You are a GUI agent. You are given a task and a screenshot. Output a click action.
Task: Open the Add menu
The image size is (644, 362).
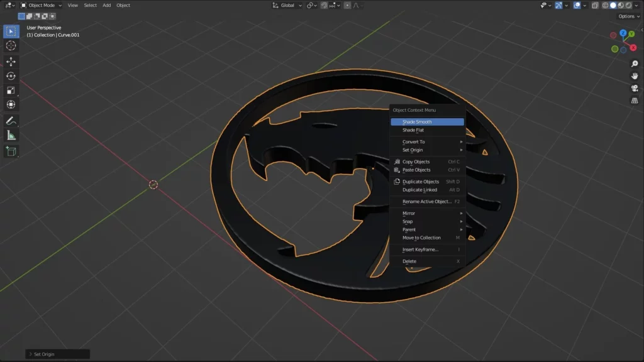tap(107, 5)
